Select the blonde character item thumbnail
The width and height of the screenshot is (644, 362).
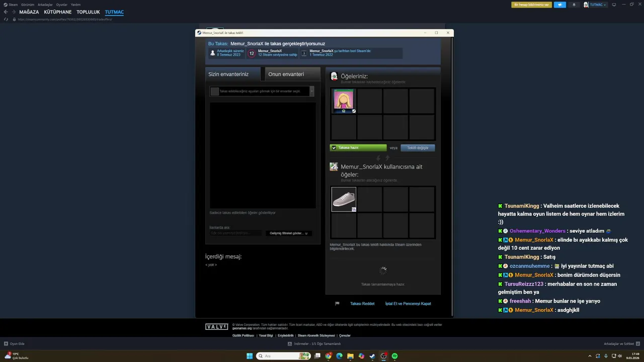(344, 101)
